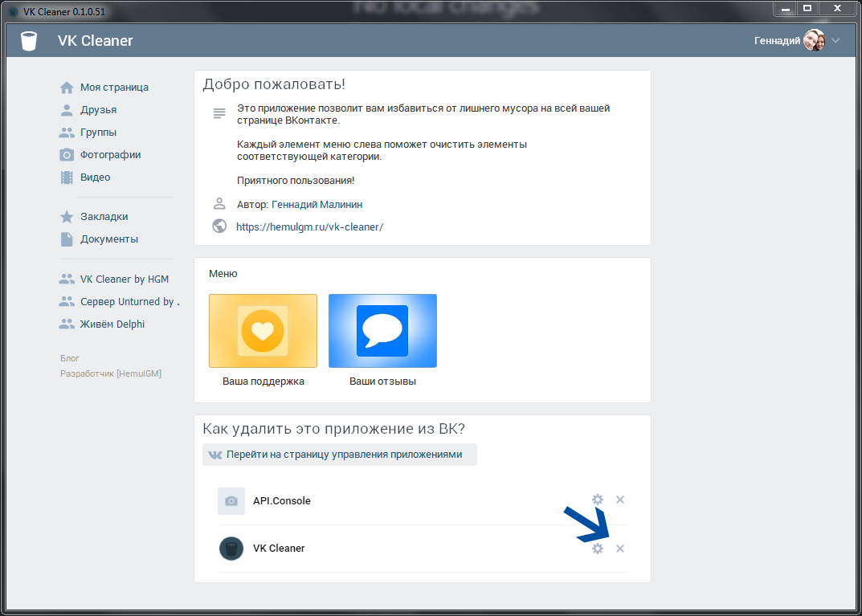The width and height of the screenshot is (862, 616).
Task: Expand the user account dropdown chevron
Action: click(836, 41)
